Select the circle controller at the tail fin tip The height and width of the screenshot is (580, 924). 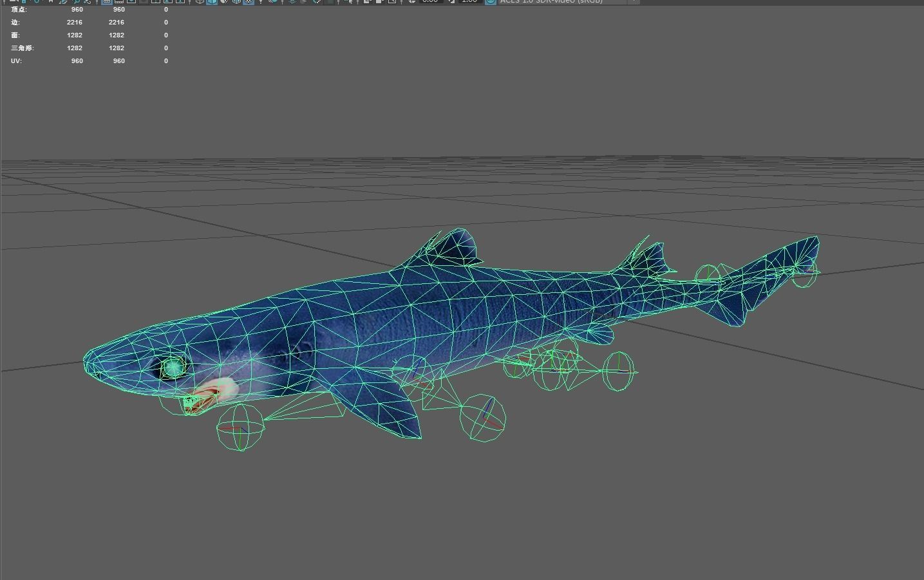[x=804, y=273]
